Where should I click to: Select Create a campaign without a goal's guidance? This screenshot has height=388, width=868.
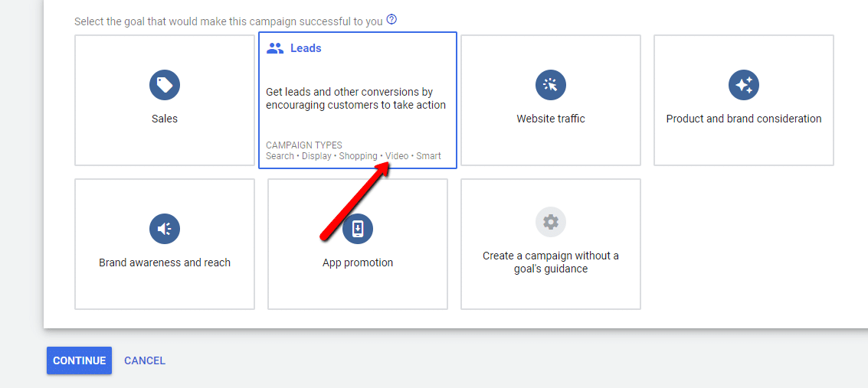[551, 243]
